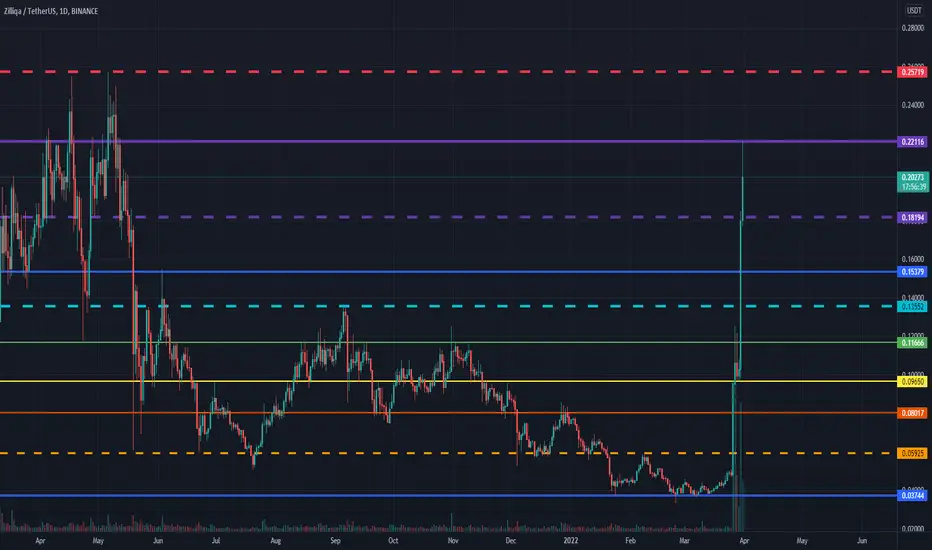Click the USDT currency label

pyautogui.click(x=914, y=10)
